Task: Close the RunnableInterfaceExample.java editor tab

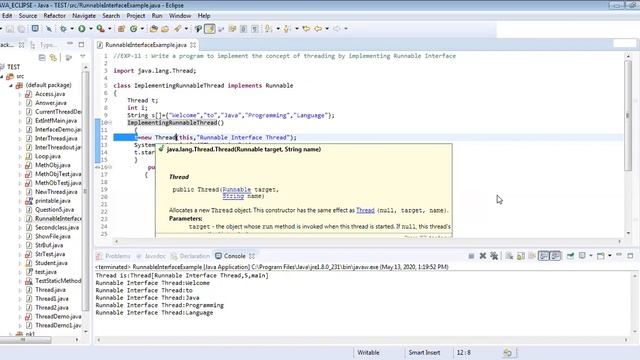Action: 193,45
